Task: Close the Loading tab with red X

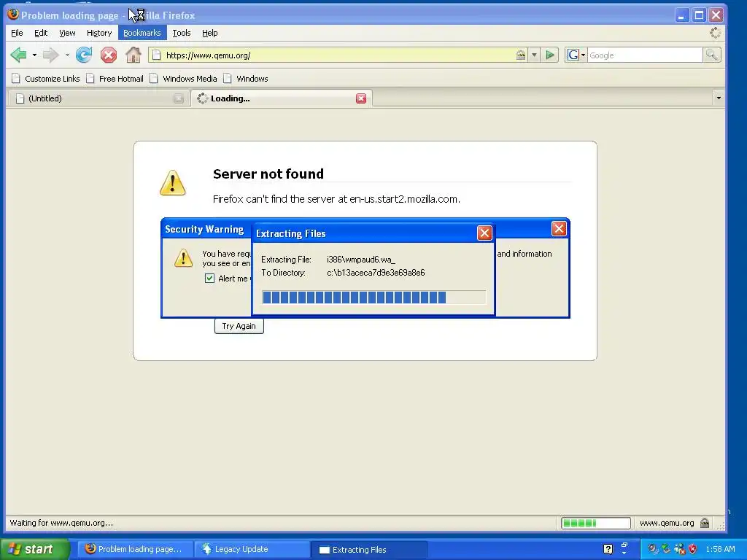Action: 361,98
